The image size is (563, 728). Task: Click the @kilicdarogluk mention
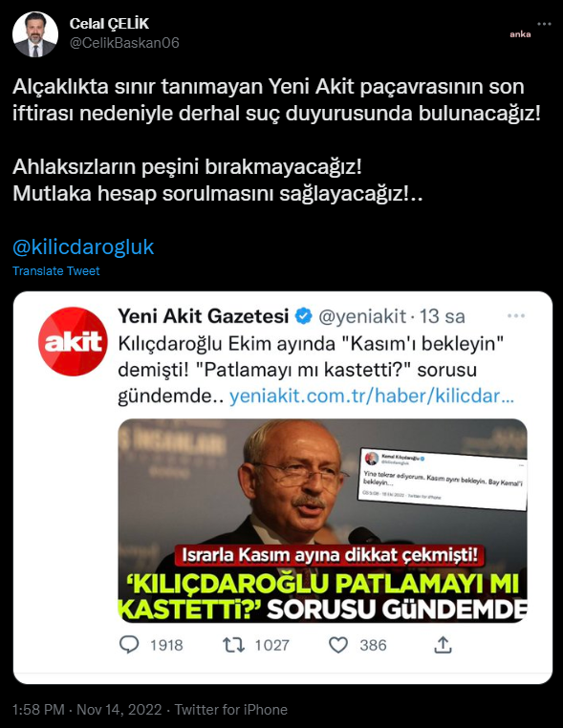point(83,247)
